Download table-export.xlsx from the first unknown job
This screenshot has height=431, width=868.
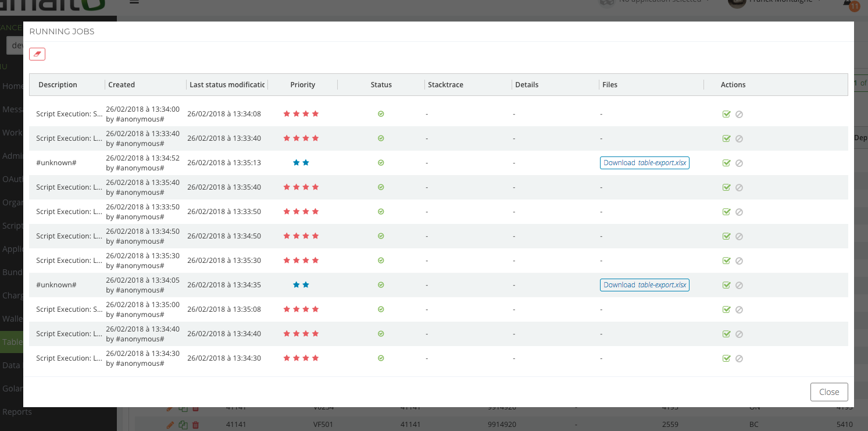pyautogui.click(x=644, y=163)
